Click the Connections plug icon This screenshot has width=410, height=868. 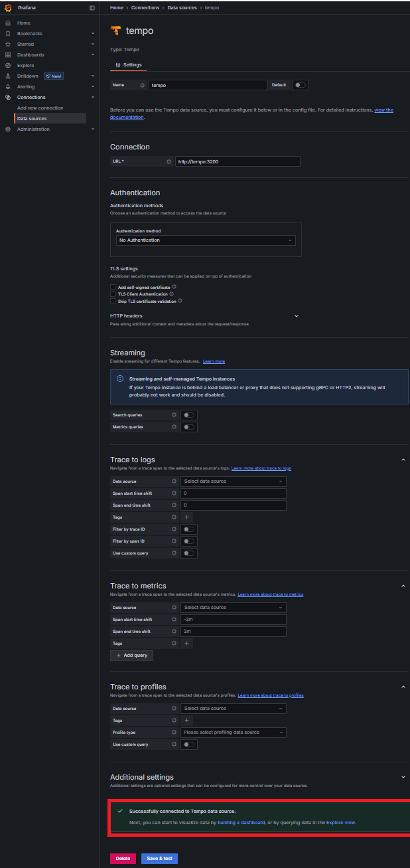tap(8, 97)
